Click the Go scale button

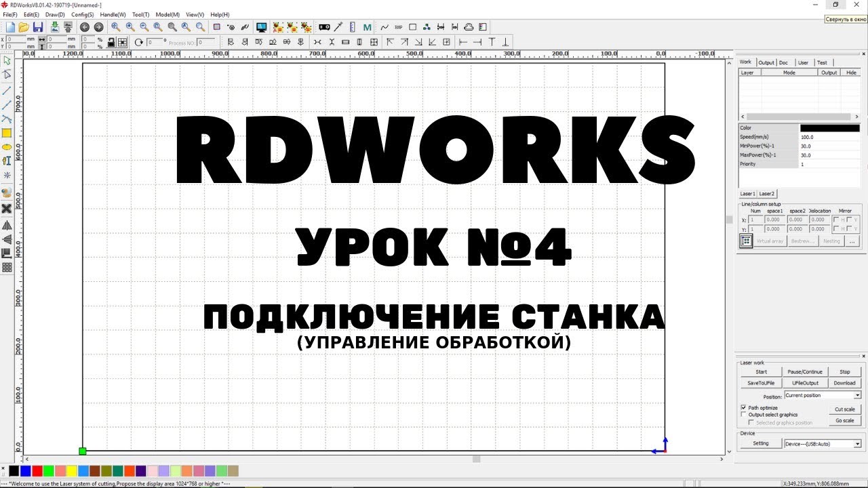844,421
